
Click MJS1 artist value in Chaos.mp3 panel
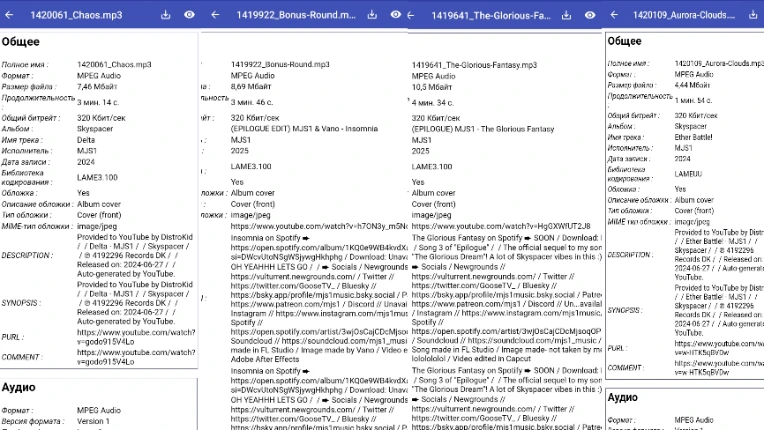(87, 151)
